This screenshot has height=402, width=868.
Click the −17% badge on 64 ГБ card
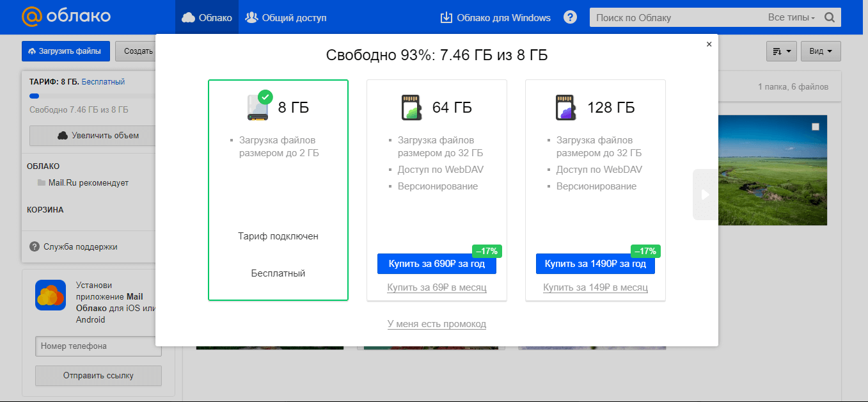pos(487,251)
